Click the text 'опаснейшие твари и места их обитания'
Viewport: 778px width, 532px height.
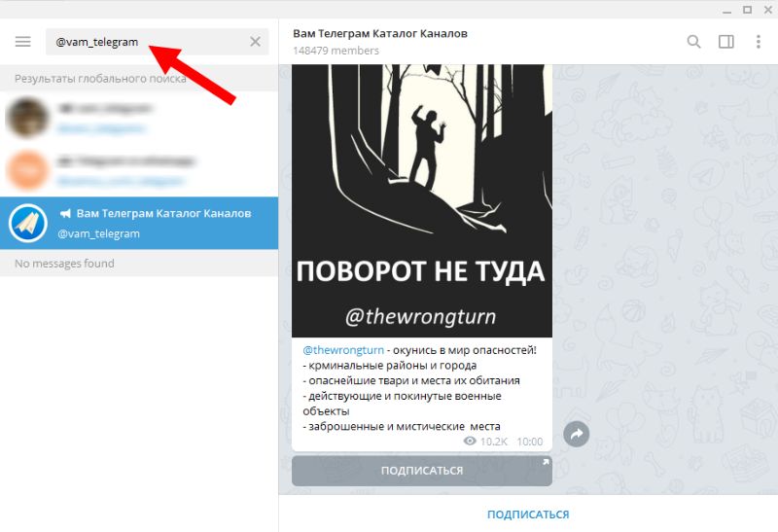click(x=414, y=380)
